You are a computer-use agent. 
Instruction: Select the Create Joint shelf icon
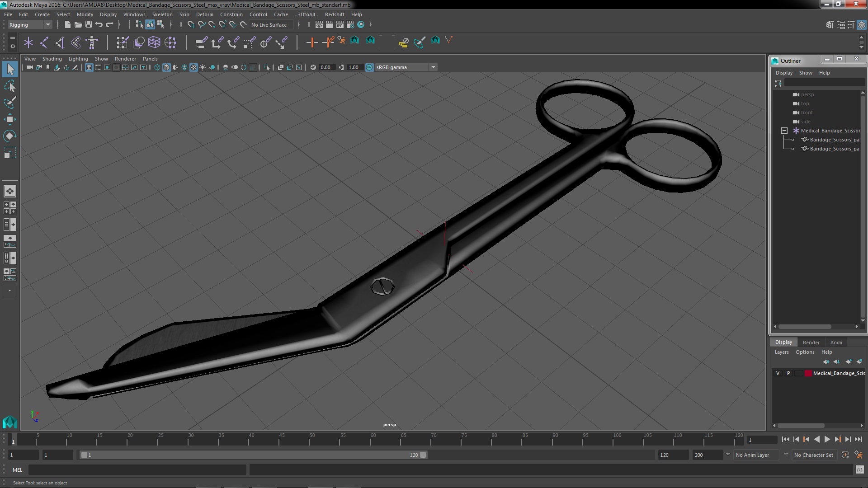44,42
